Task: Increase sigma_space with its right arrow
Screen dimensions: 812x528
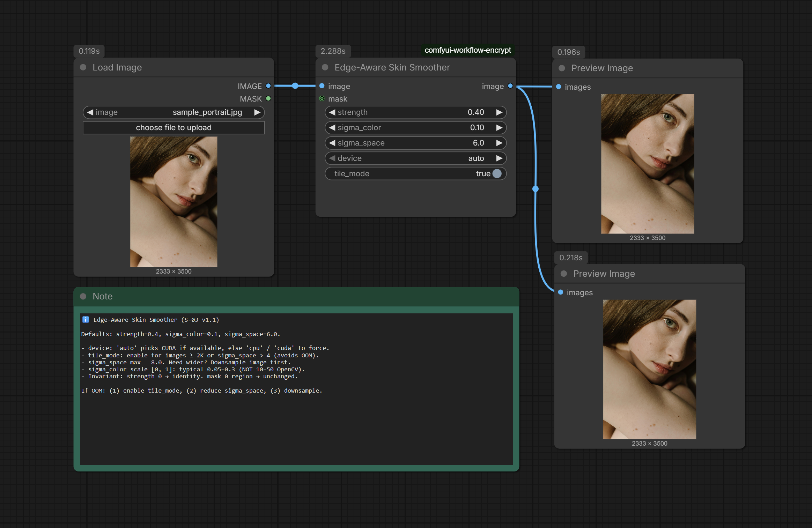Action: pos(499,143)
